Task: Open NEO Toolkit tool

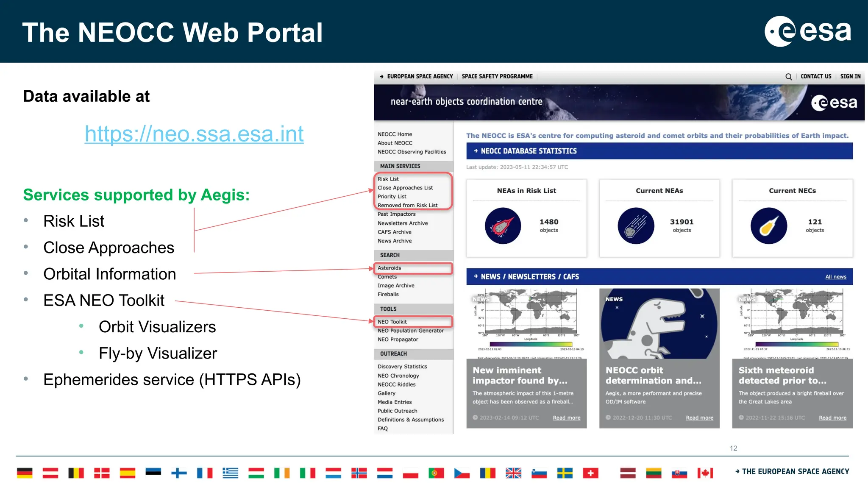Action: click(392, 322)
